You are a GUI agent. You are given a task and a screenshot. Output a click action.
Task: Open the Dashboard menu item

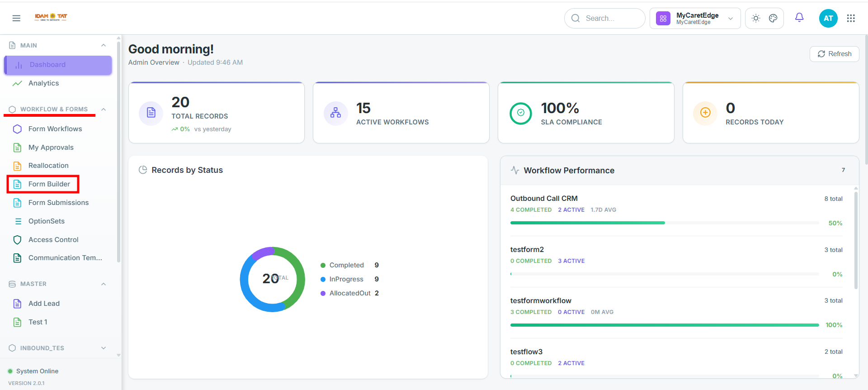tap(58, 65)
